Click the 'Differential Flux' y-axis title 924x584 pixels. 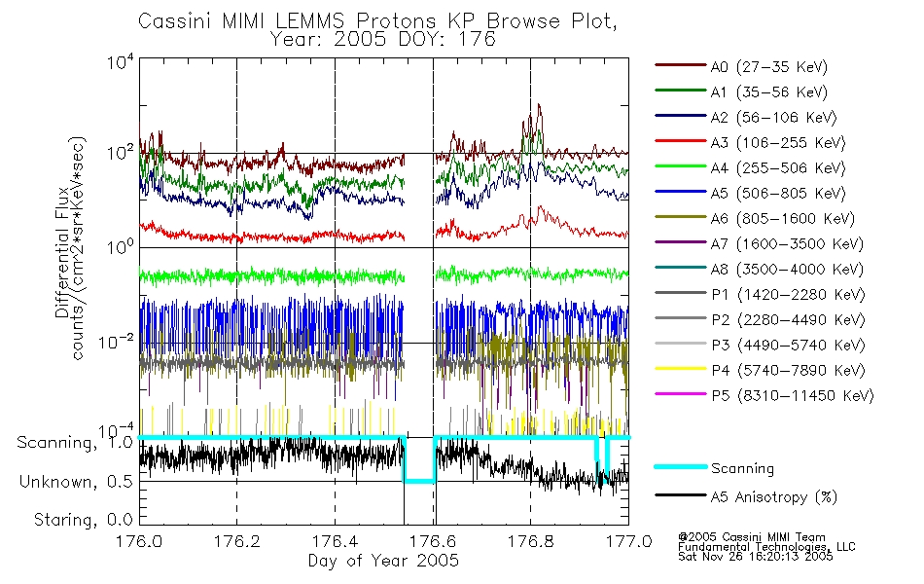[62, 252]
